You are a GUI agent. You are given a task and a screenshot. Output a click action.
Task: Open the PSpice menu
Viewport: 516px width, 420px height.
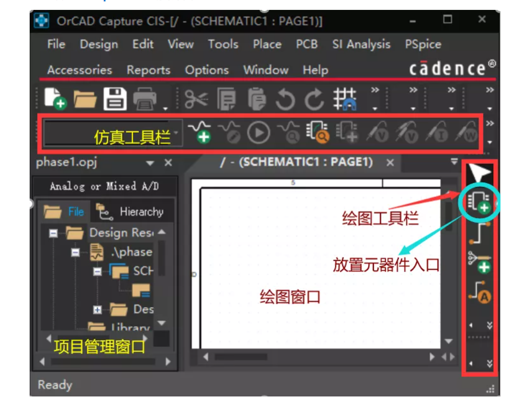point(423,44)
